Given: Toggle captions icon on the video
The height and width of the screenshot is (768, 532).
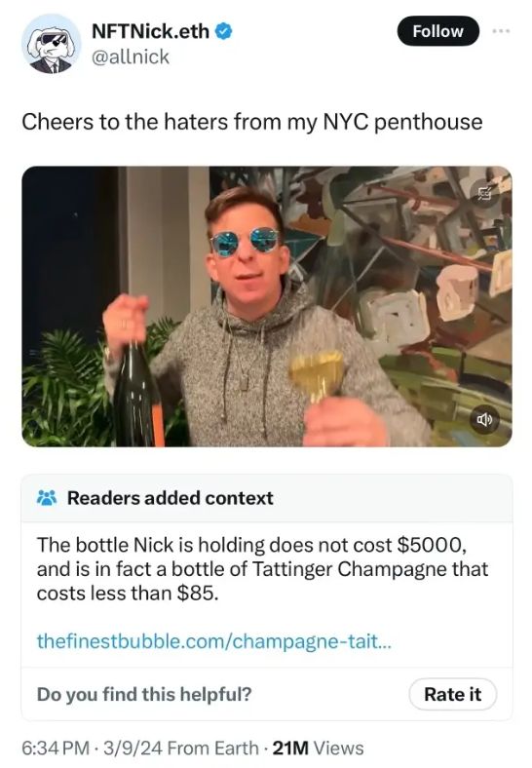Looking at the screenshot, I should 485,195.
